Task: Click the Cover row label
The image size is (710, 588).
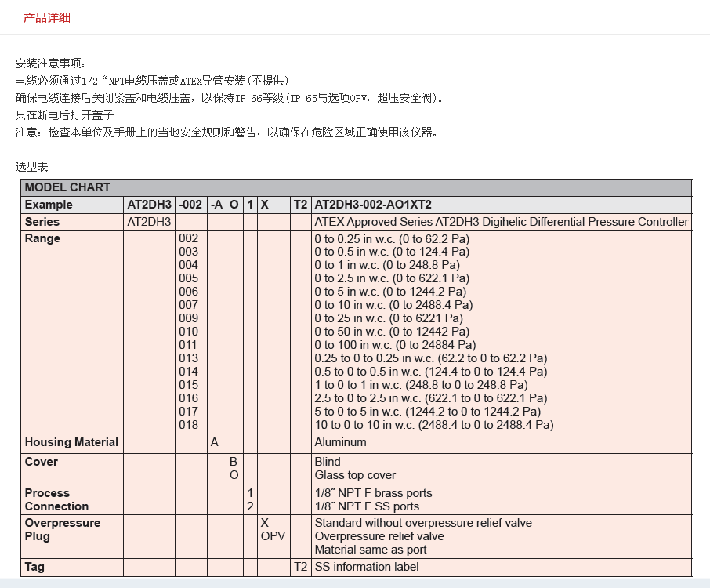Action: click(x=42, y=462)
